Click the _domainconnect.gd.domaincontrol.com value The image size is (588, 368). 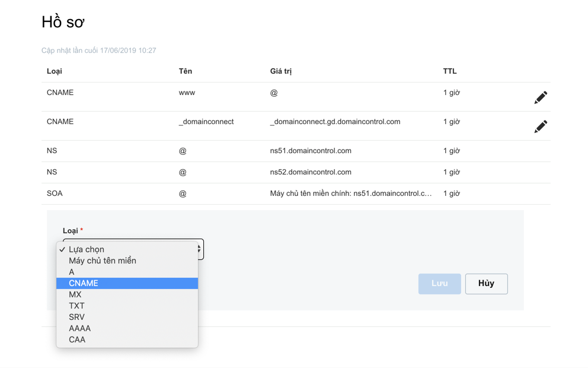[x=335, y=122]
